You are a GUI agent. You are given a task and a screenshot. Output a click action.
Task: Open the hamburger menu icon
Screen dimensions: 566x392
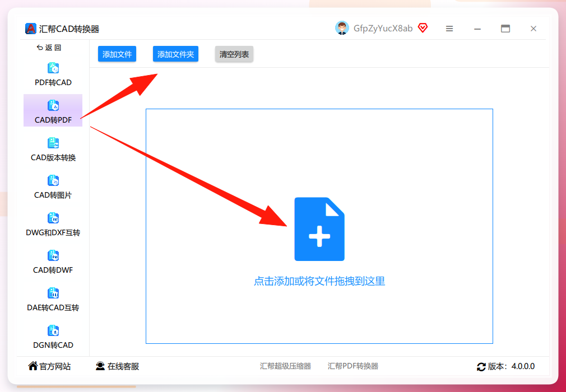(449, 29)
